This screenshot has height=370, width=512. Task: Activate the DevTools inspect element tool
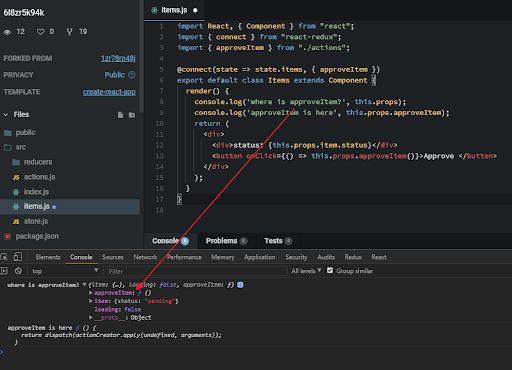click(x=4, y=257)
